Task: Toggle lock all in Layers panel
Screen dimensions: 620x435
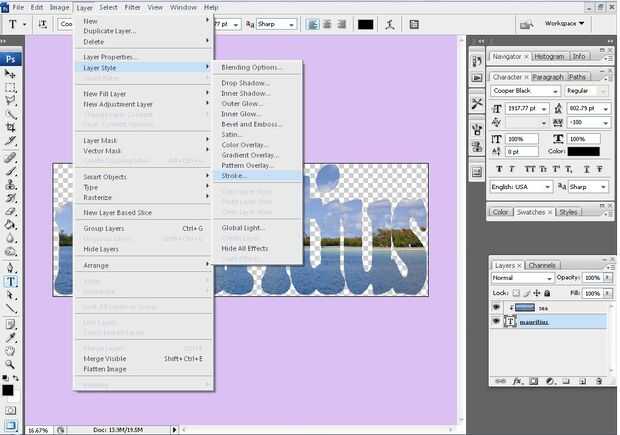Action: [547, 293]
